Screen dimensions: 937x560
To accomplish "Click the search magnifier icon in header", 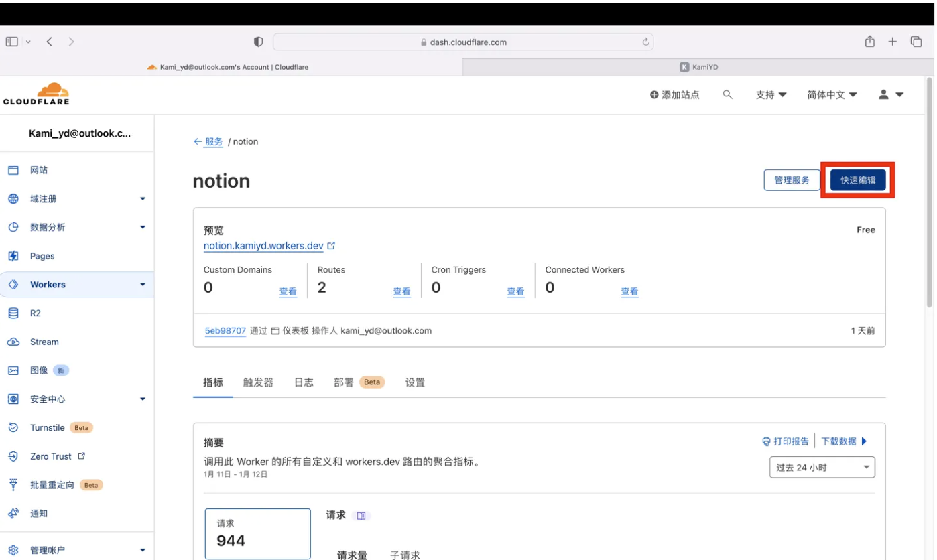I will [727, 95].
